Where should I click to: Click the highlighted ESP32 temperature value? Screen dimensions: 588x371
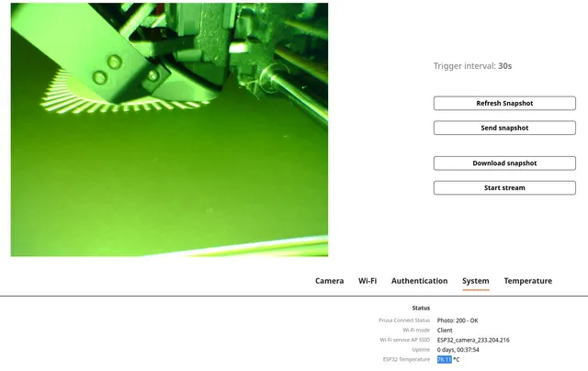click(x=444, y=359)
